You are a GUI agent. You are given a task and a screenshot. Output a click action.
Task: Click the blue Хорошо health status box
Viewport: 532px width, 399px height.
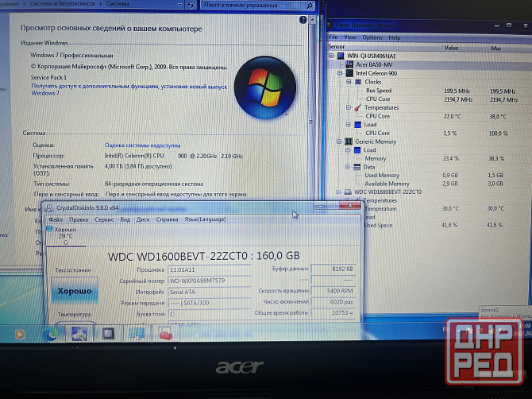(72, 292)
